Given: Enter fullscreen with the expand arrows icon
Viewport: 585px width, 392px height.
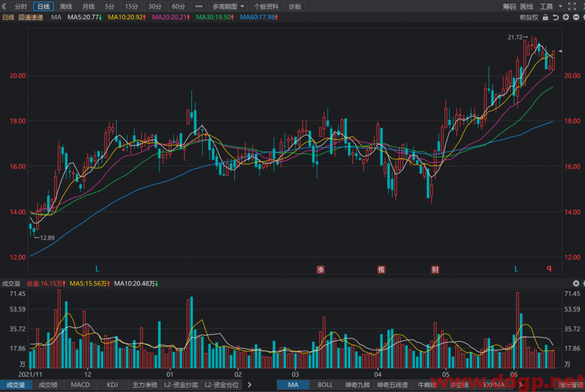Looking at the screenshot, I should (572, 6).
